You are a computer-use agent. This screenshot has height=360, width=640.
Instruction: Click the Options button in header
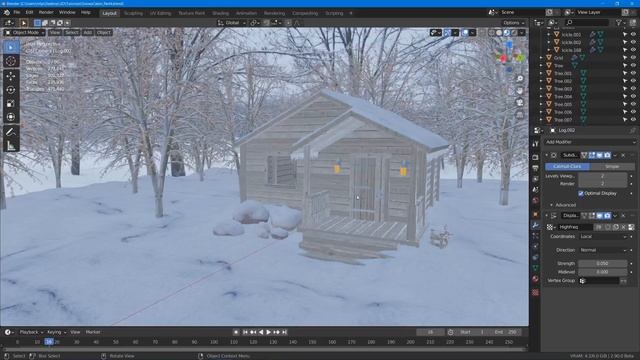513,23
